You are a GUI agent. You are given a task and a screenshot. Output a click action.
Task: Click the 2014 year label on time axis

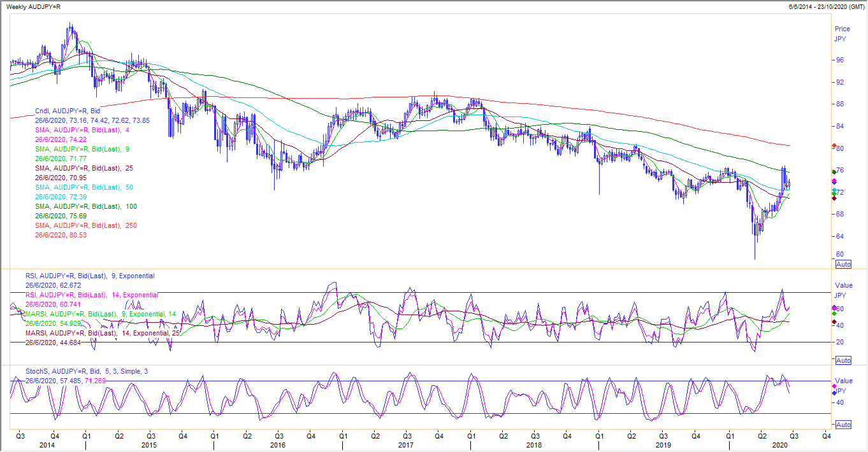point(47,446)
